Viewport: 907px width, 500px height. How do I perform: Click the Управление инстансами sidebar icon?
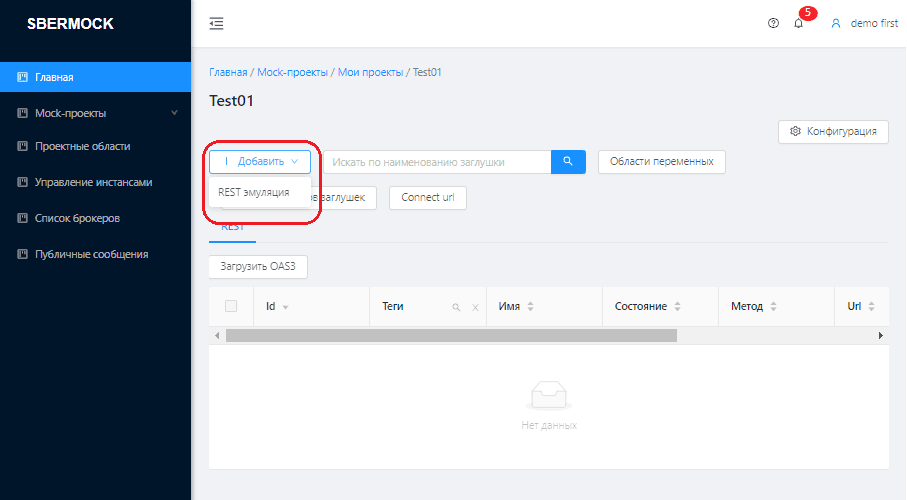click(x=23, y=182)
